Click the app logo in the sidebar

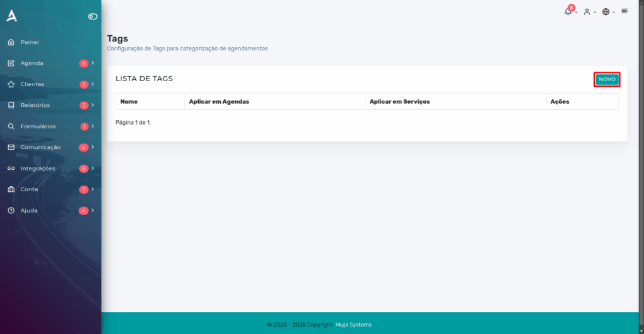point(11,16)
